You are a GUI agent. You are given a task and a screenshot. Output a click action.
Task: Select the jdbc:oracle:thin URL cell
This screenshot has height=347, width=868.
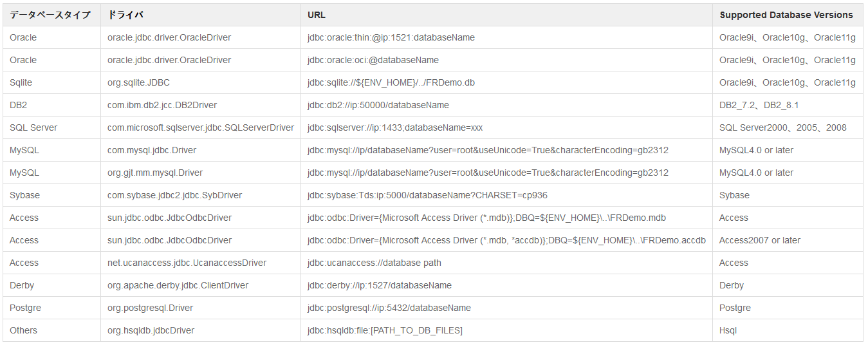pos(506,37)
